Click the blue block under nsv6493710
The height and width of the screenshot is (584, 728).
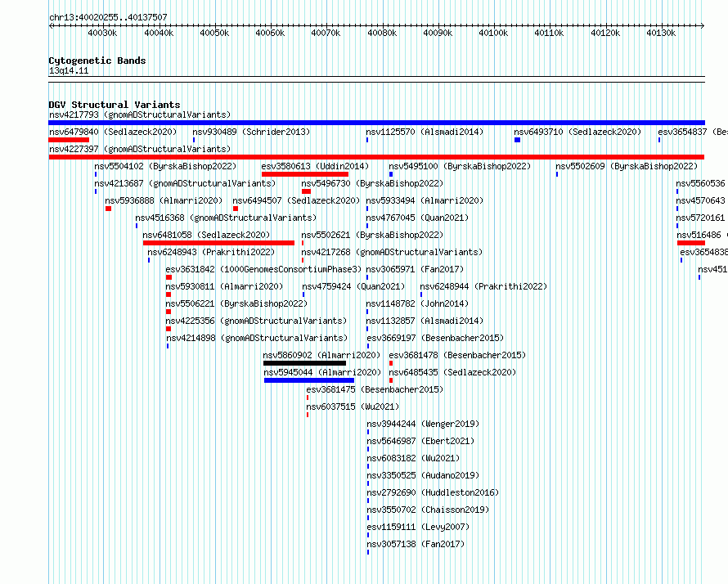click(517, 140)
